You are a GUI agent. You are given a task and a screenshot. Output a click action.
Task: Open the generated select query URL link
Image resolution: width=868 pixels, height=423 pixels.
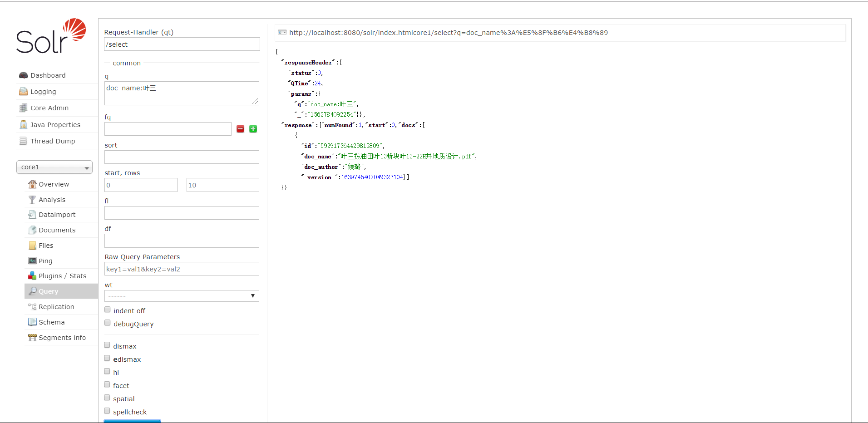[x=449, y=33]
